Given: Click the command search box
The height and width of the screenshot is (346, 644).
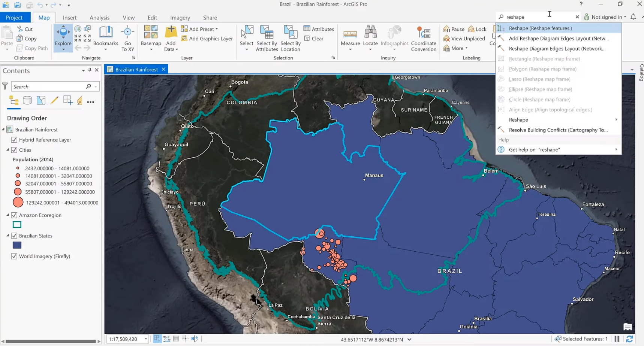Looking at the screenshot, I should coord(538,17).
